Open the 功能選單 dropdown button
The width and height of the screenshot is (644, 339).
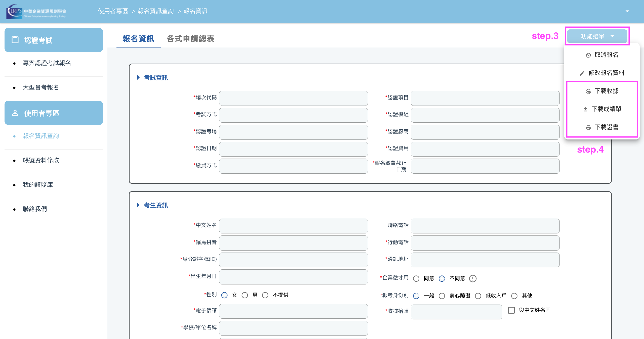click(x=597, y=36)
